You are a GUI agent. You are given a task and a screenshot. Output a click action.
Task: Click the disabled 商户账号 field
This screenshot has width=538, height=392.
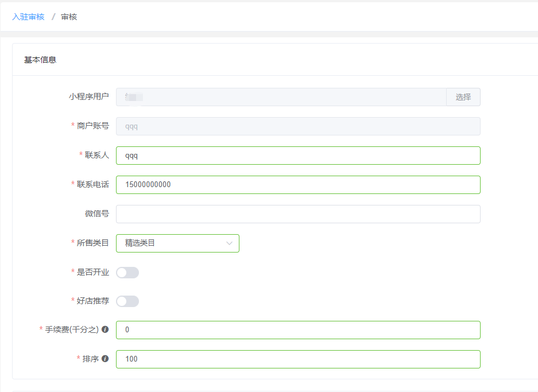click(x=298, y=126)
